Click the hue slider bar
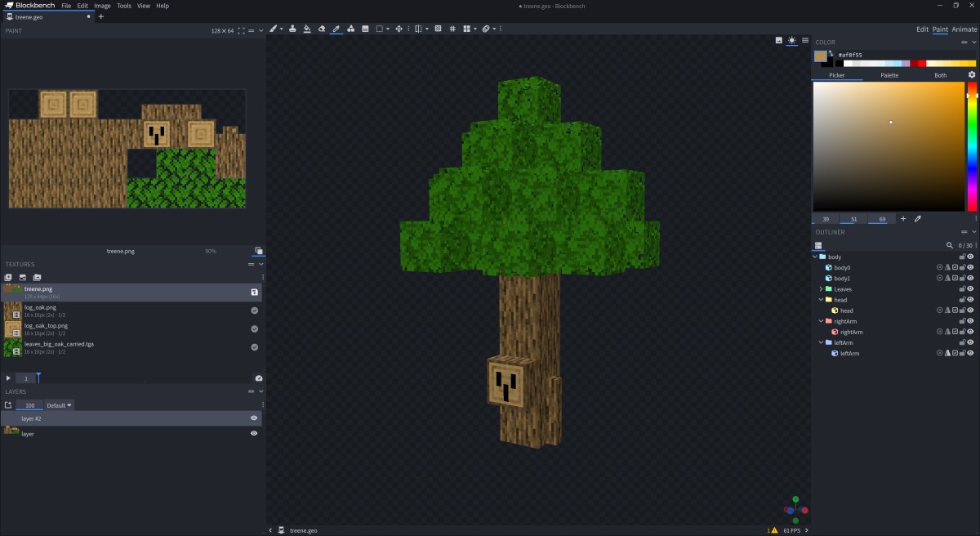The image size is (980, 536). [972, 146]
